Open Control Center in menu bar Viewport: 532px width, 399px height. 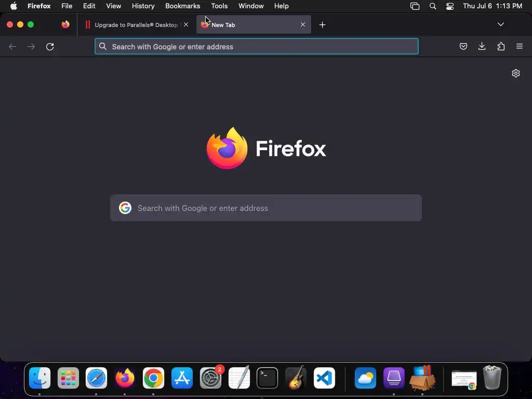point(450,6)
